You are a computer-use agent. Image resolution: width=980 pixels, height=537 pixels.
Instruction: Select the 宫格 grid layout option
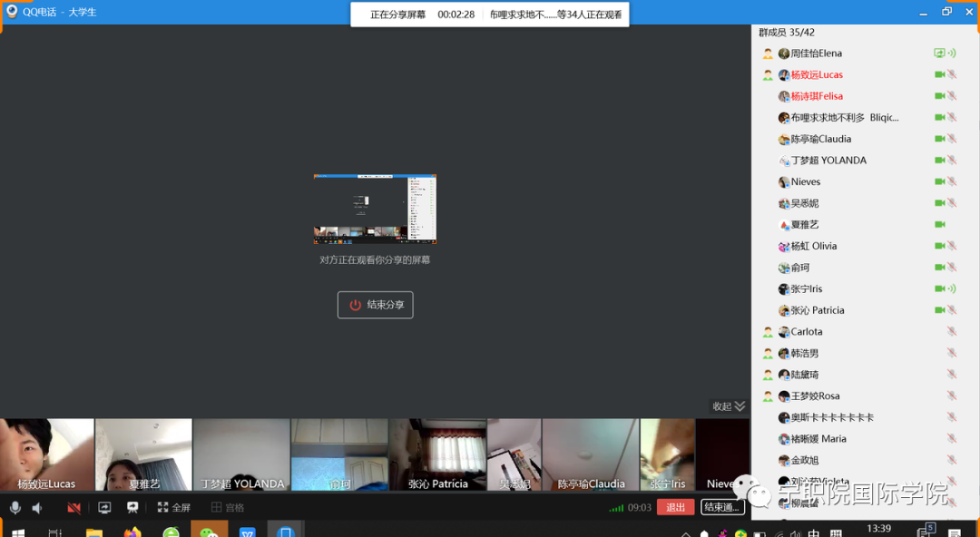coord(227,508)
